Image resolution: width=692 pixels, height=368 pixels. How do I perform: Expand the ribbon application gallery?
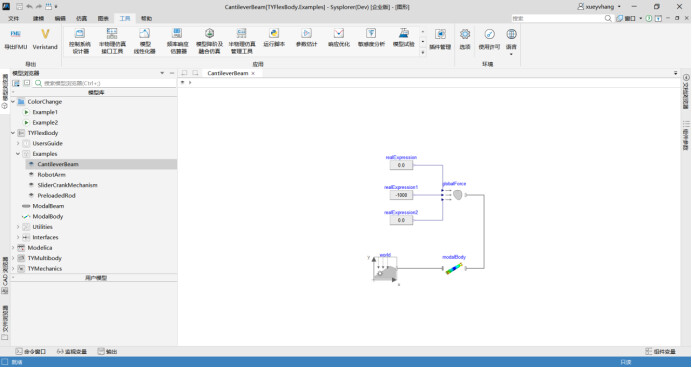[423, 52]
